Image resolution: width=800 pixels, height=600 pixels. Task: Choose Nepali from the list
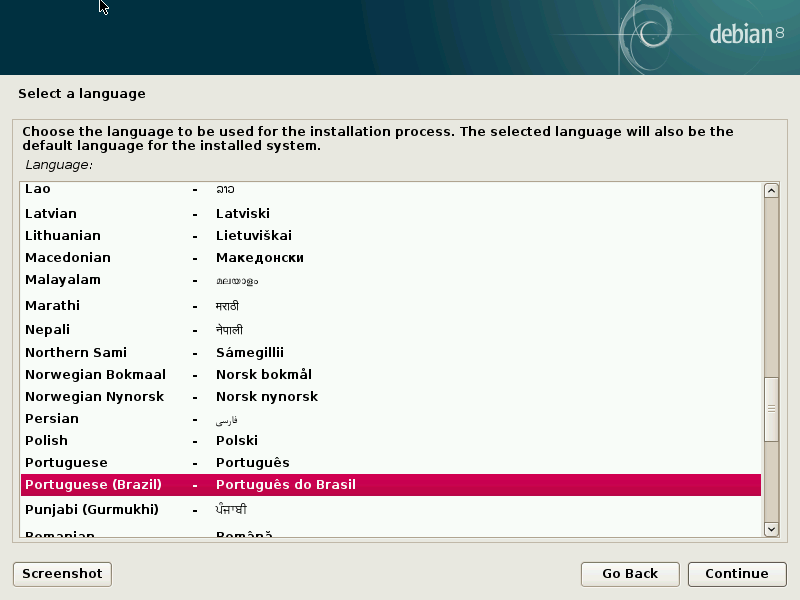(390, 329)
